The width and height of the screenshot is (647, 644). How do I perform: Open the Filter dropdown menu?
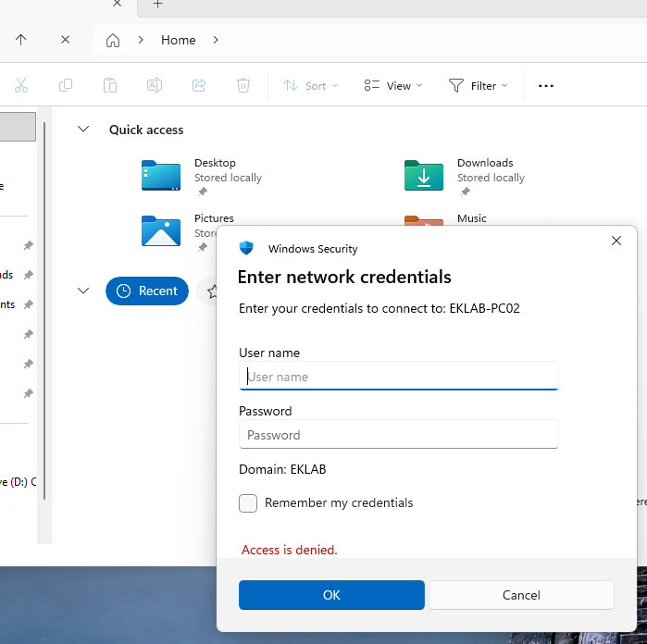(x=479, y=85)
